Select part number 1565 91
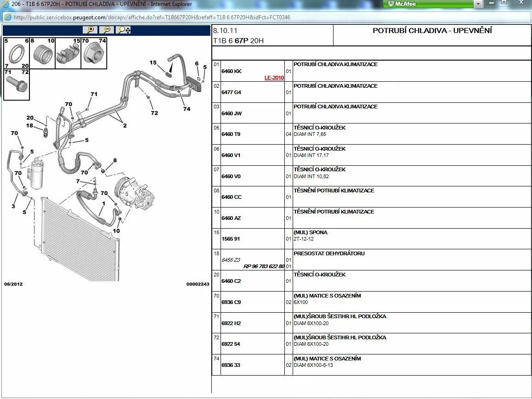Viewport: 532px width, 399px height. pyautogui.click(x=231, y=239)
